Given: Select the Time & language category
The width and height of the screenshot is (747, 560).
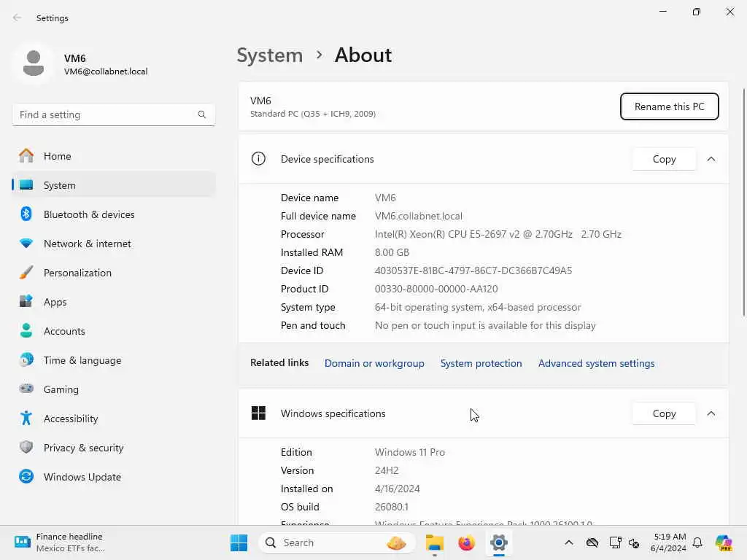Looking at the screenshot, I should pyautogui.click(x=113, y=360).
